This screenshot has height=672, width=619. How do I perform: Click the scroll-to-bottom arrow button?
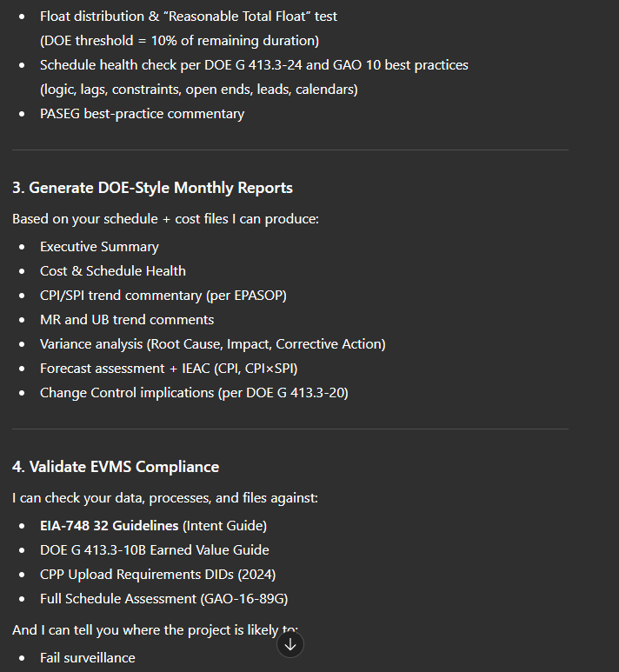(x=290, y=645)
